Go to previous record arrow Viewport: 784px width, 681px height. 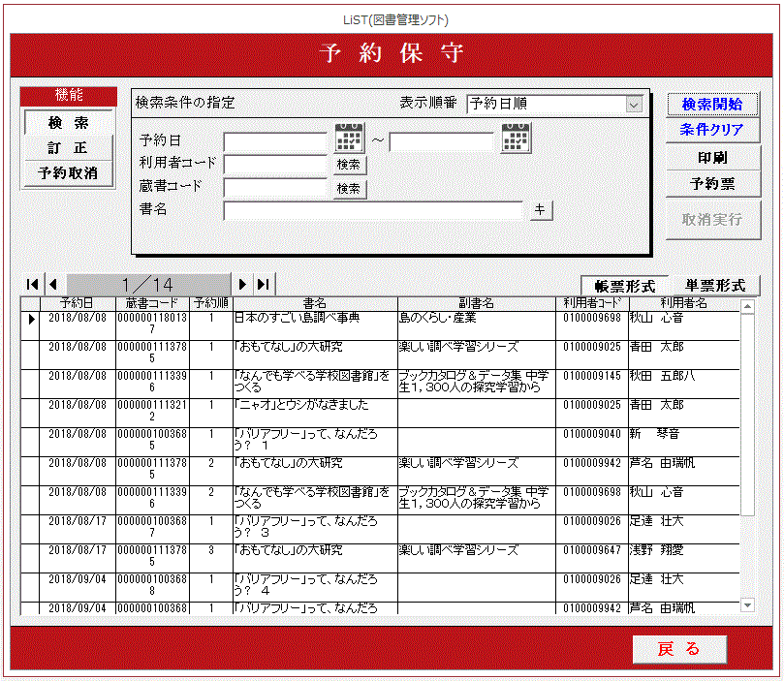coord(53,284)
